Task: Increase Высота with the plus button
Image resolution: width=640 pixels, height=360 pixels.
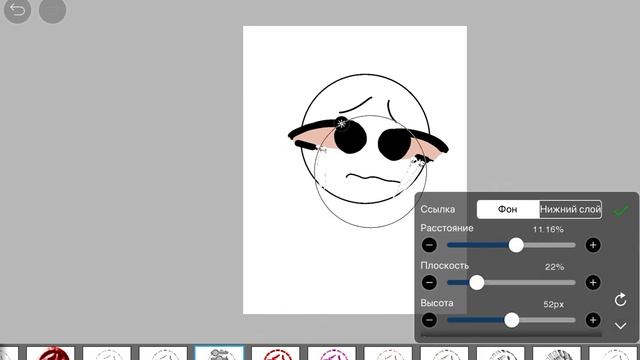Action: (593, 320)
